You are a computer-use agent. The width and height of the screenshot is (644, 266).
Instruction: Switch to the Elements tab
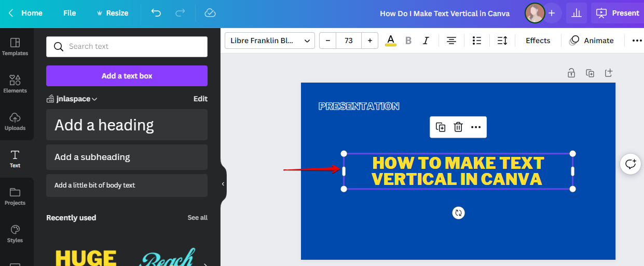coord(15,83)
